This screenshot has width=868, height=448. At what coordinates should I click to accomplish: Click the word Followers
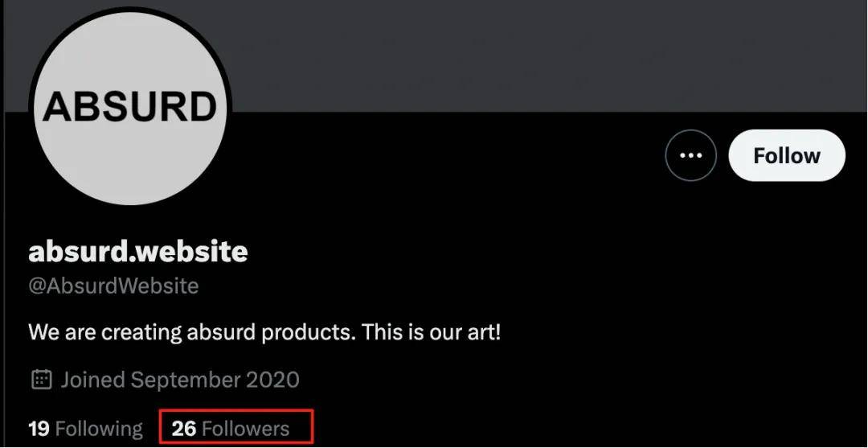(245, 428)
